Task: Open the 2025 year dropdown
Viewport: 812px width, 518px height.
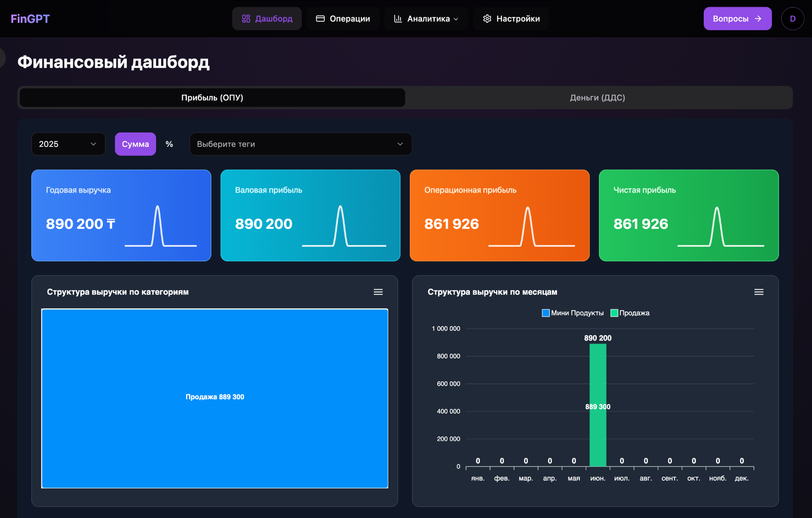Action: point(68,144)
